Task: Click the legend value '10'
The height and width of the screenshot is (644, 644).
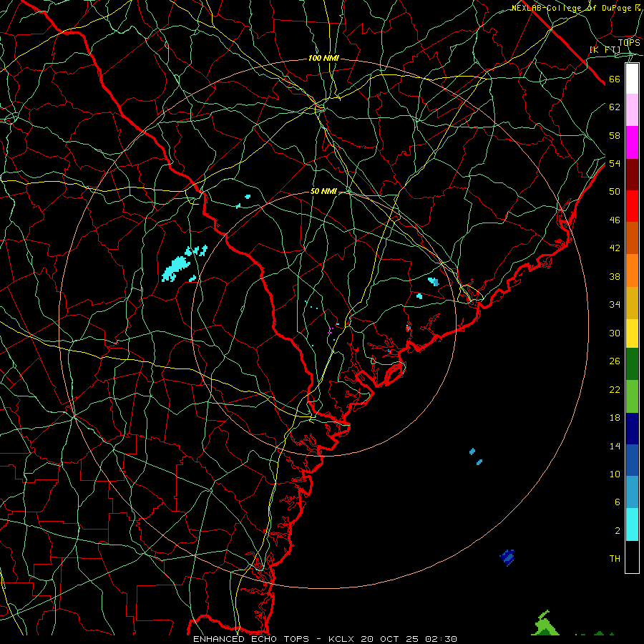Action: (x=615, y=474)
